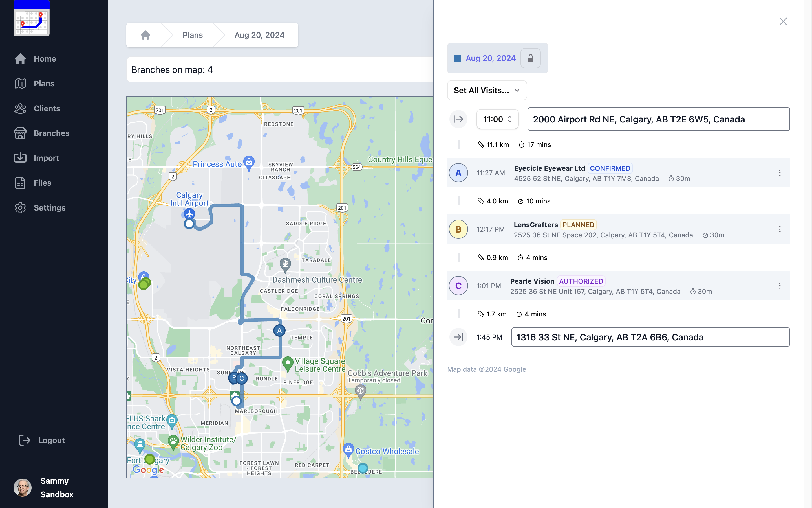Screen dimensions: 812x508
Task: Click the route end arrow icon
Action: (x=458, y=337)
